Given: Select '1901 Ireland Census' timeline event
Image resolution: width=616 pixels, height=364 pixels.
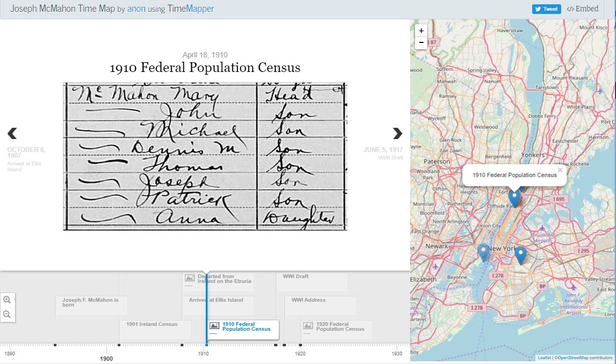Looking at the screenshot, I should click(x=155, y=330).
